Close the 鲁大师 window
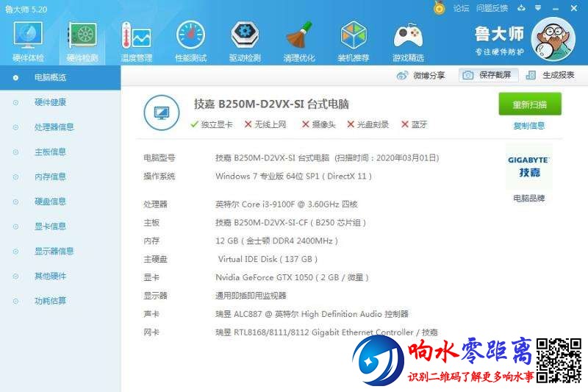Viewport: 588px width, 392px height. coord(574,8)
